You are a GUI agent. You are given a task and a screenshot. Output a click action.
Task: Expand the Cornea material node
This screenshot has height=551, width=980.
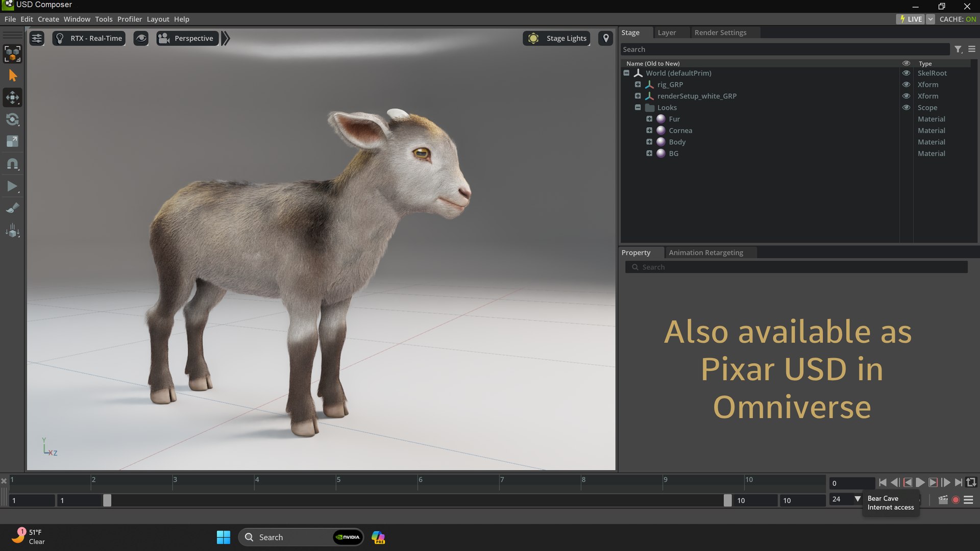coord(649,131)
